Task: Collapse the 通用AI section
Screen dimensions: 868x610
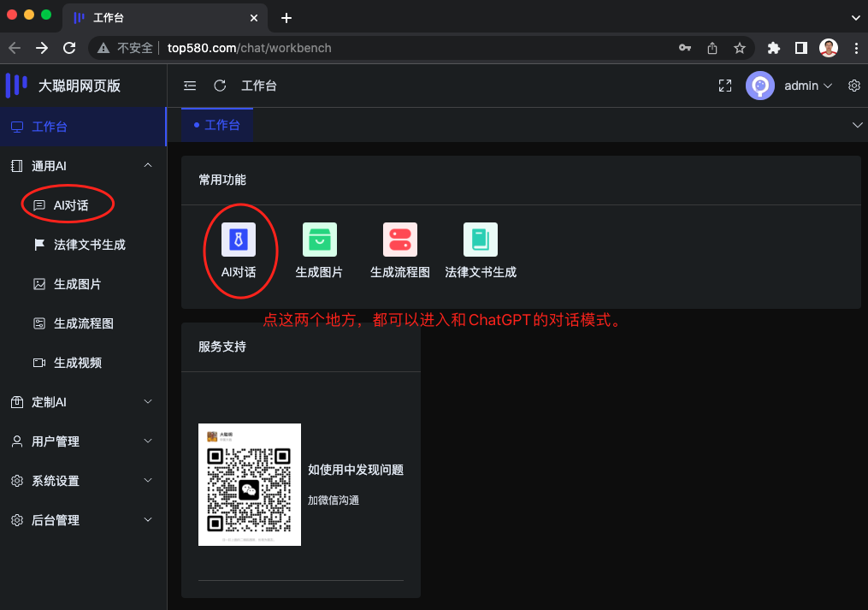Action: point(81,164)
